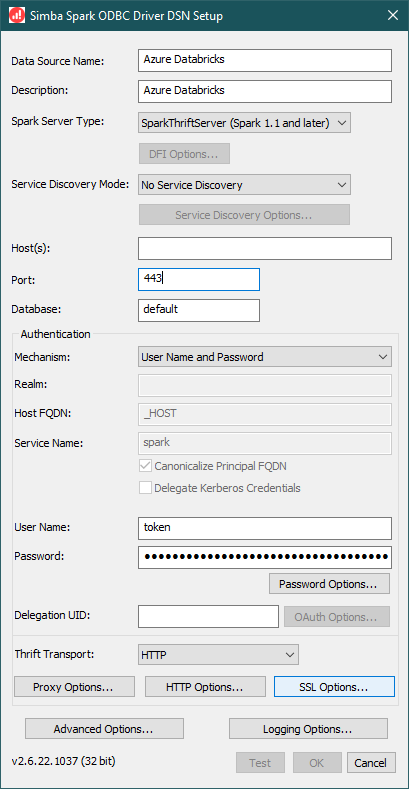409x789 pixels.
Task: Click the Delegation UID field
Action: coord(208,617)
